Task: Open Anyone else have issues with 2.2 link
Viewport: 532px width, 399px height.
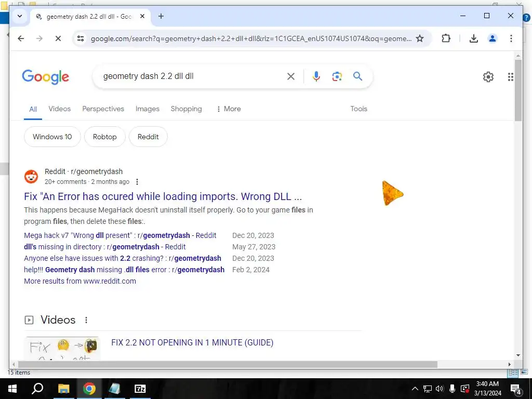Action: pyautogui.click(x=123, y=259)
